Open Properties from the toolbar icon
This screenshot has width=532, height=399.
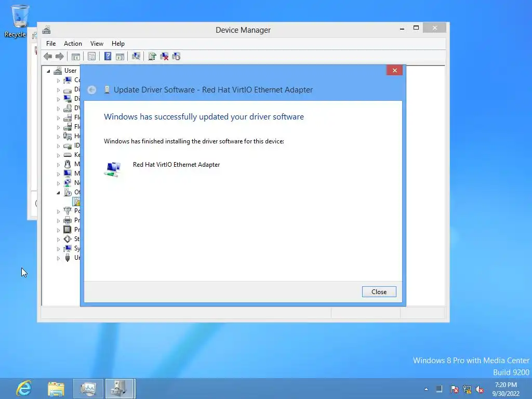[x=91, y=56]
